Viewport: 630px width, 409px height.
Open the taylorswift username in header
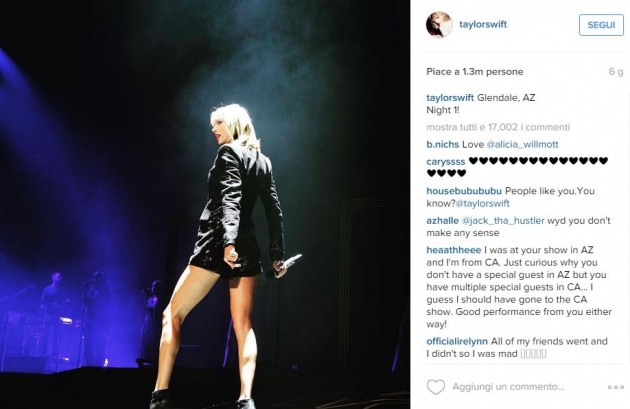pos(483,24)
